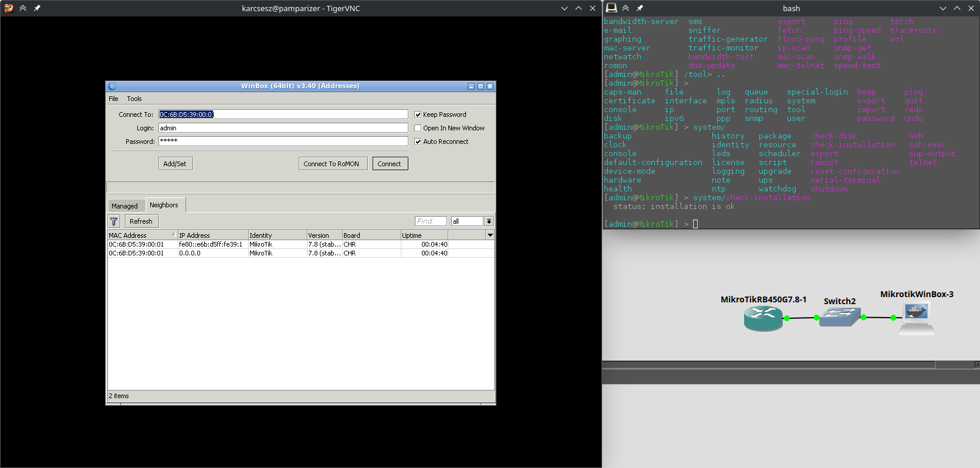Viewport: 980px width, 468px height.
Task: Close the WinBox window
Action: [490, 86]
